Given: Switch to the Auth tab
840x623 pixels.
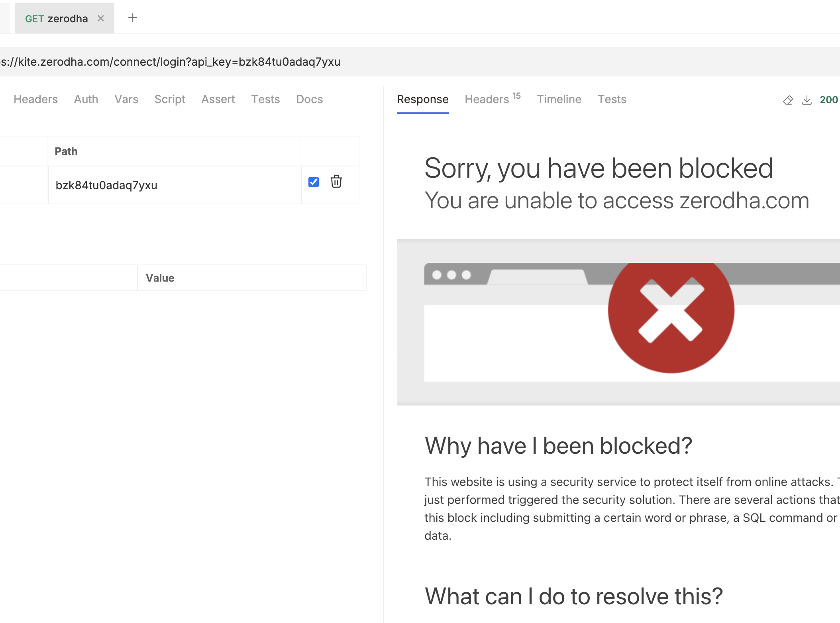Looking at the screenshot, I should tap(86, 99).
